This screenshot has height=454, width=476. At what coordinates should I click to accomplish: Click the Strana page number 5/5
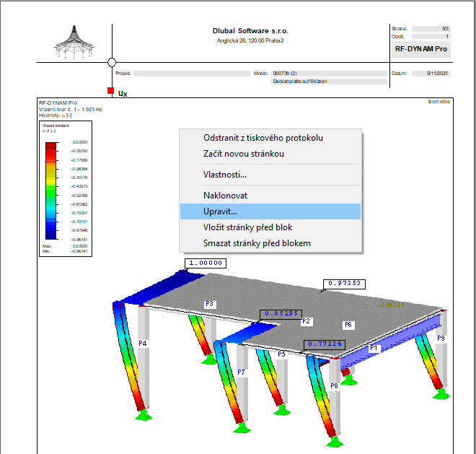(x=431, y=29)
